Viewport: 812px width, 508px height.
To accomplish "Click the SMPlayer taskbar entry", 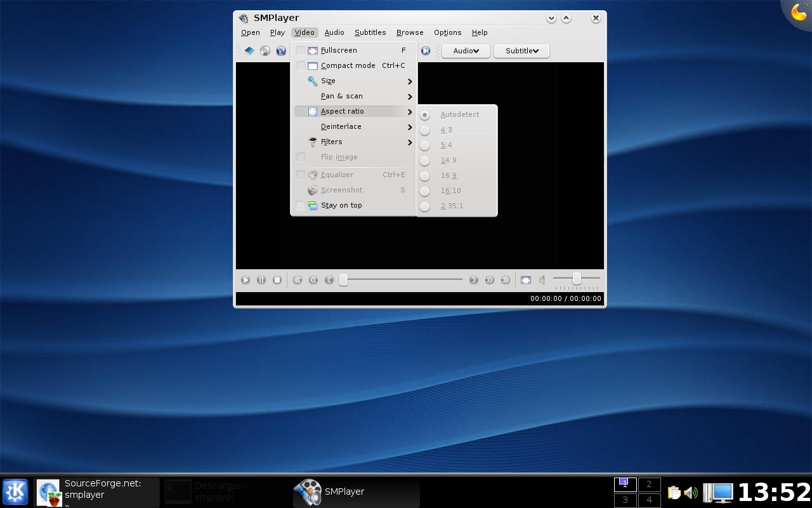I will click(356, 492).
